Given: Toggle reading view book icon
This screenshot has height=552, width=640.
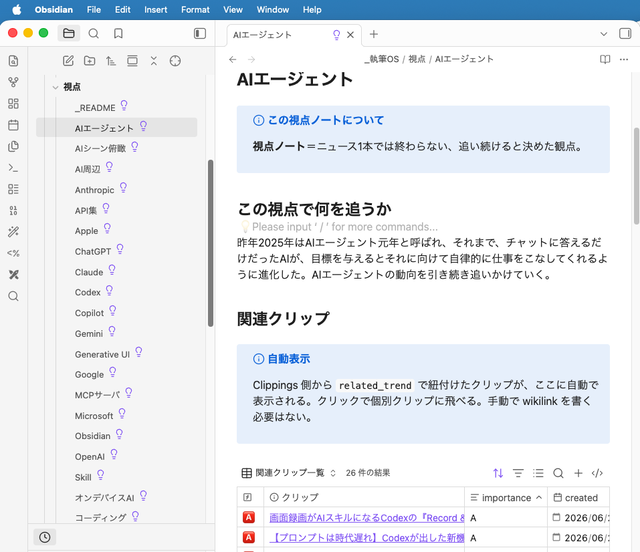Looking at the screenshot, I should [x=605, y=60].
